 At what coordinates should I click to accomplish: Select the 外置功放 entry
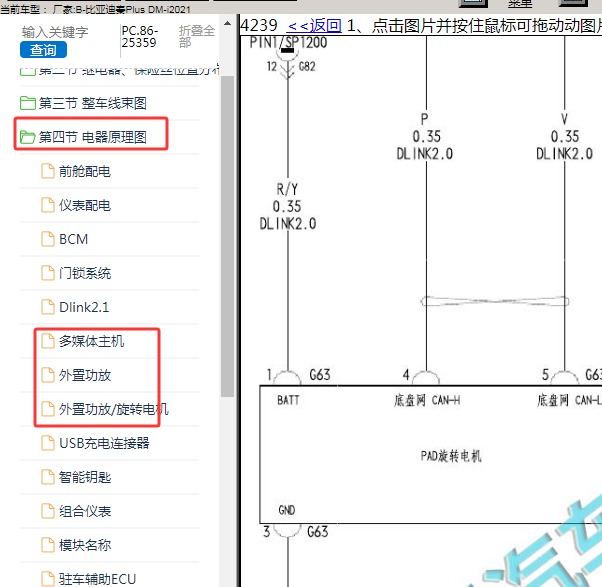coord(85,375)
